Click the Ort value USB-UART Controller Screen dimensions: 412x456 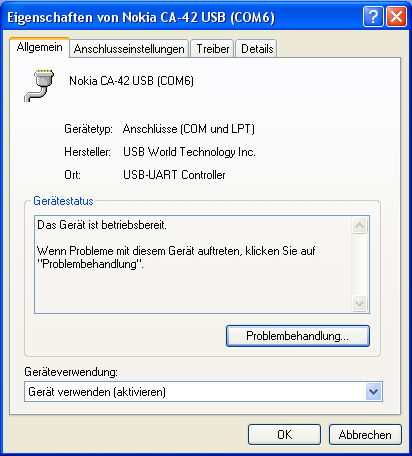click(x=174, y=175)
